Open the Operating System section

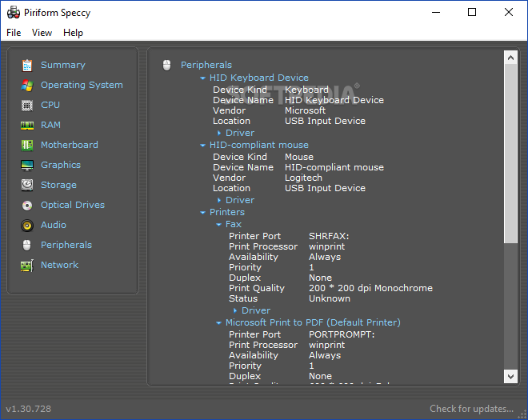[x=82, y=85]
